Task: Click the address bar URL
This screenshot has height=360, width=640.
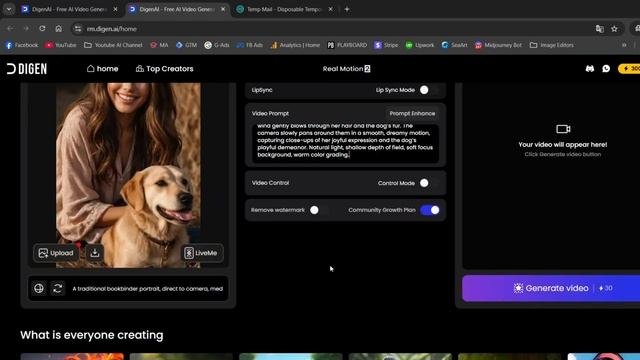Action: 111,29
